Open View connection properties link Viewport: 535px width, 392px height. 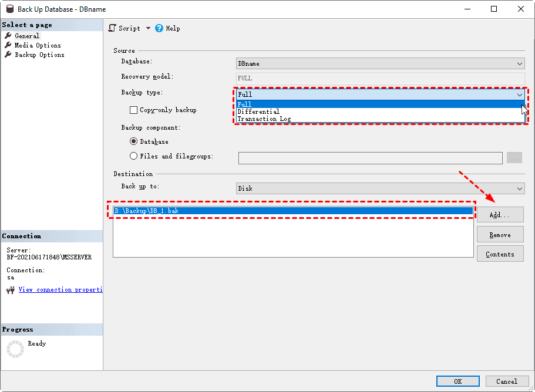(x=60, y=289)
